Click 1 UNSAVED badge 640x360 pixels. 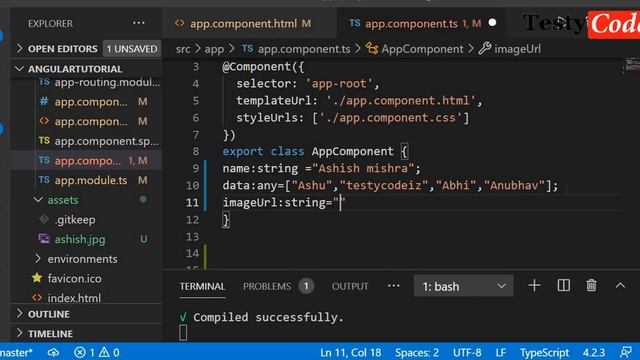pos(132,49)
